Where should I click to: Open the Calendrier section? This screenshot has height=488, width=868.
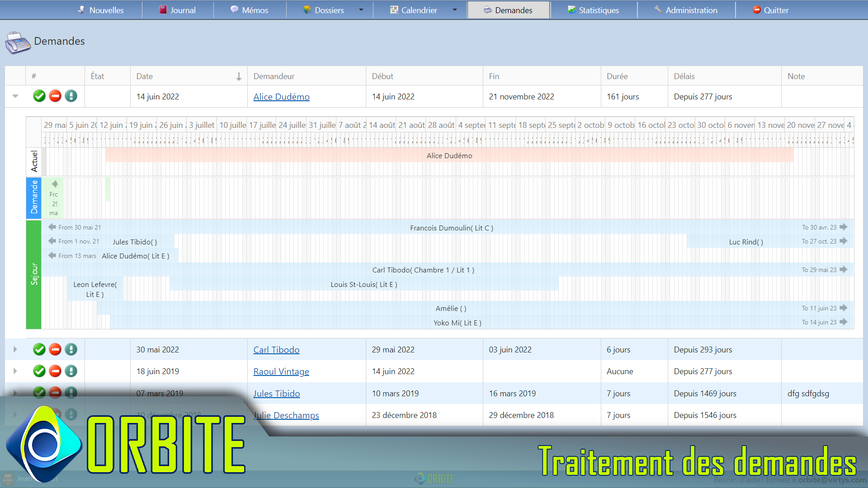414,10
